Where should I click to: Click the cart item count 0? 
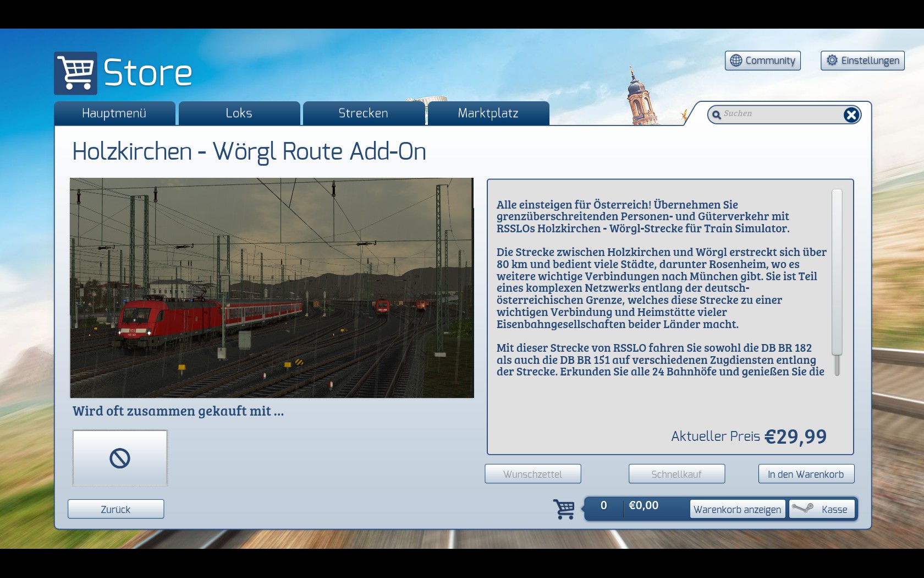point(604,505)
